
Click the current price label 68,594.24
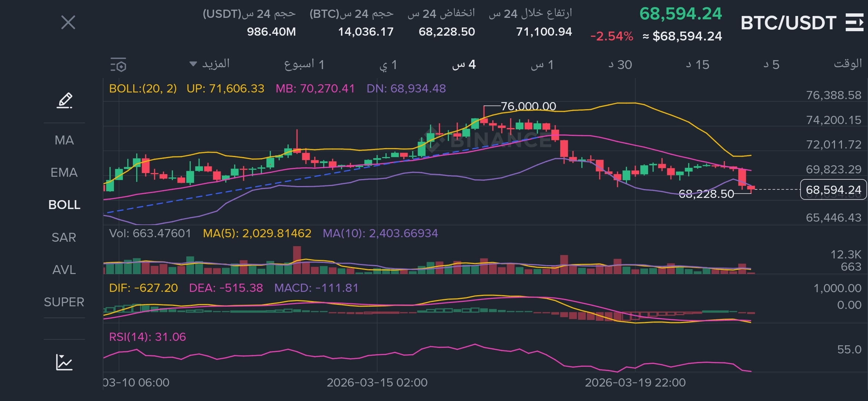coord(833,190)
